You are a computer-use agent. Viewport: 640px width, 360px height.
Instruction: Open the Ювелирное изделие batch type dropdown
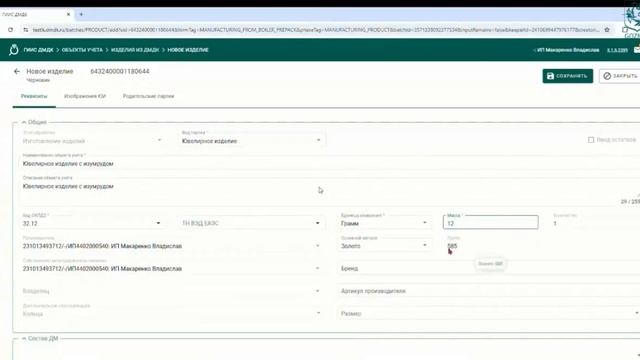[251, 140]
